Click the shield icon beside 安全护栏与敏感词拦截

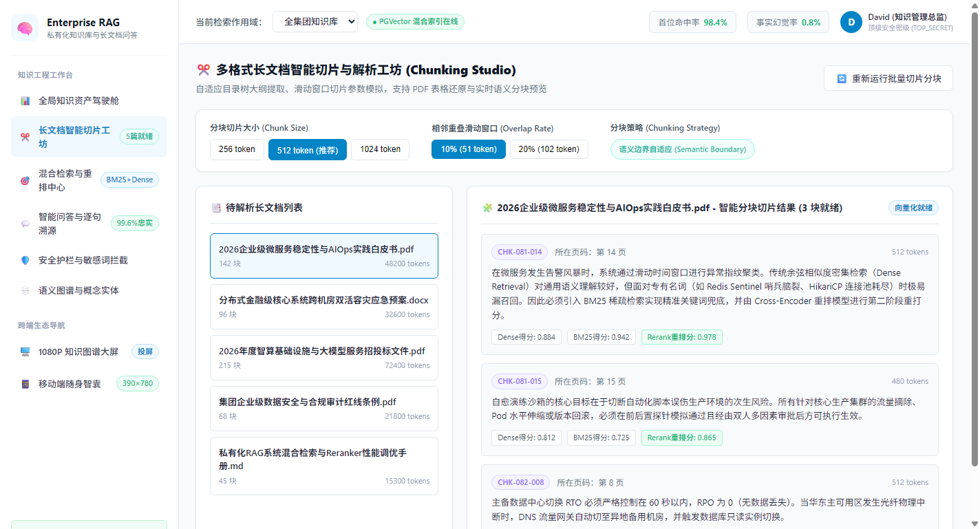point(25,260)
